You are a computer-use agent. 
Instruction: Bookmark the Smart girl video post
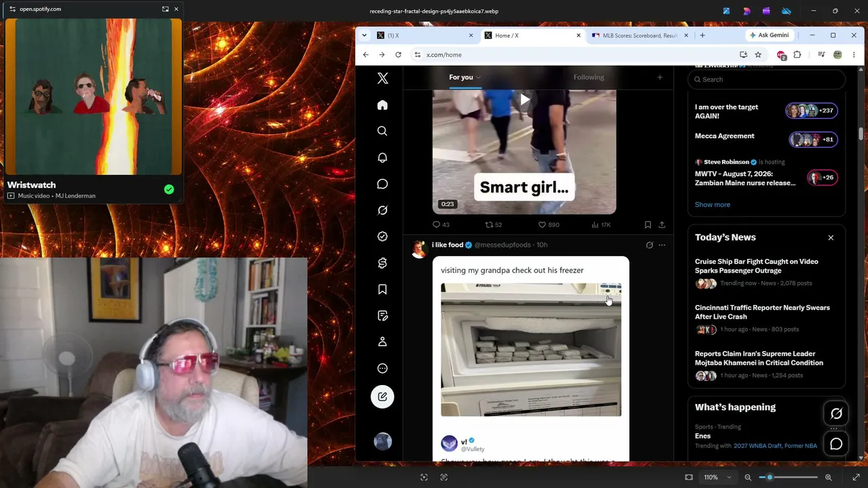pyautogui.click(x=648, y=224)
